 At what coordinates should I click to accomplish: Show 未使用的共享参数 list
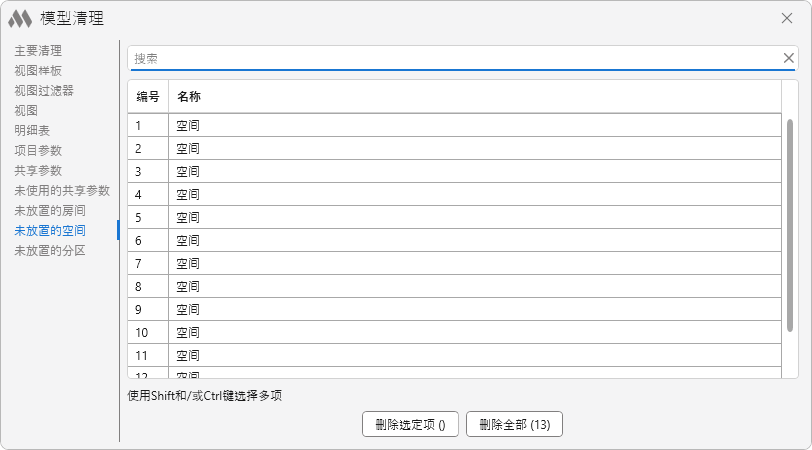62,190
